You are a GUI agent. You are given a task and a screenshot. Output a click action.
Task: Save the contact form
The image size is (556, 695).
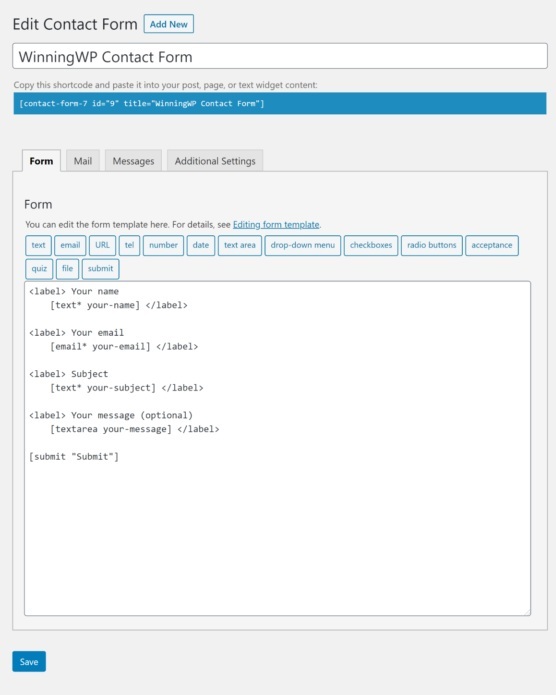29,661
